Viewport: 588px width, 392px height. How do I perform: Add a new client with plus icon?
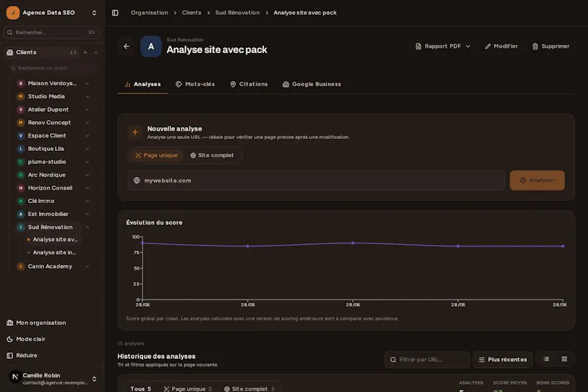click(85, 52)
